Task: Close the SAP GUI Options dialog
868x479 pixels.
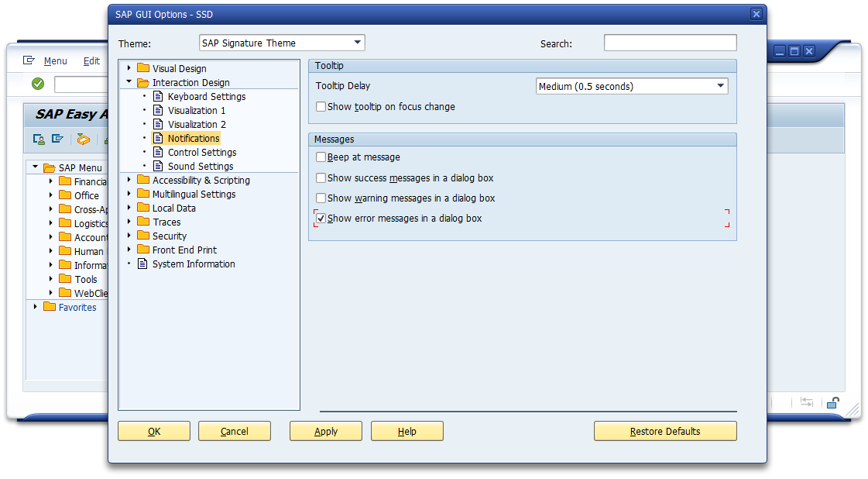Action: pos(756,14)
